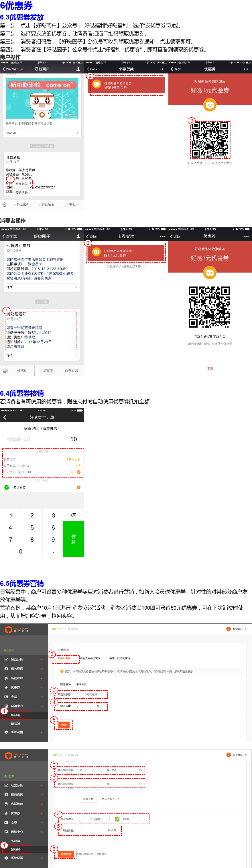The width and height of the screenshot is (252, 868).
Task: Click green edit icon beside 1000
Action: 117,819
